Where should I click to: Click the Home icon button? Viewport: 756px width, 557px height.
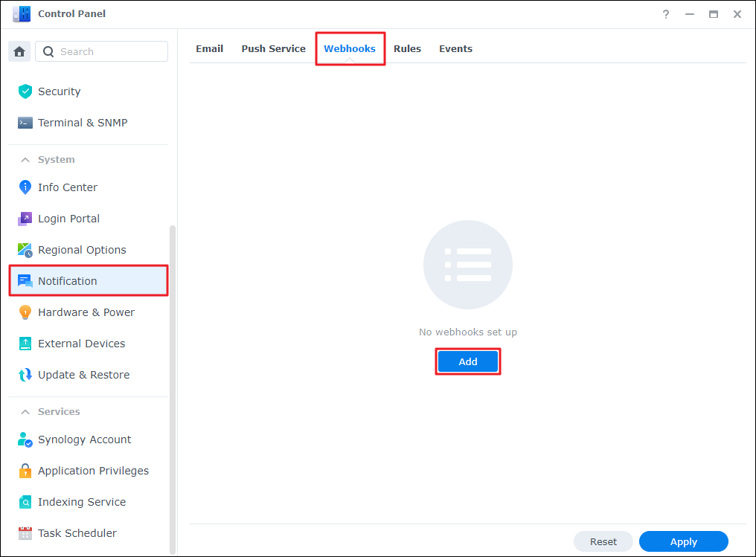[x=19, y=51]
